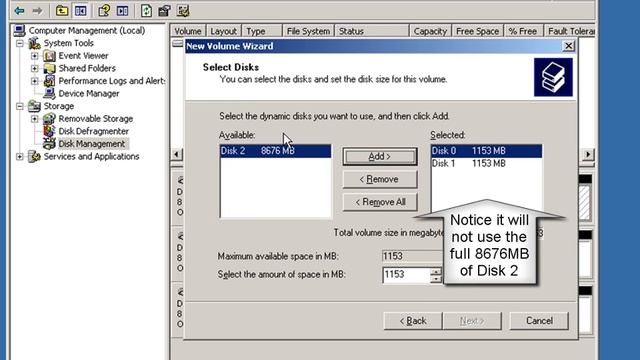The image size is (640, 360).
Task: Select Computer Management (Local) tree label
Action: [87, 31]
